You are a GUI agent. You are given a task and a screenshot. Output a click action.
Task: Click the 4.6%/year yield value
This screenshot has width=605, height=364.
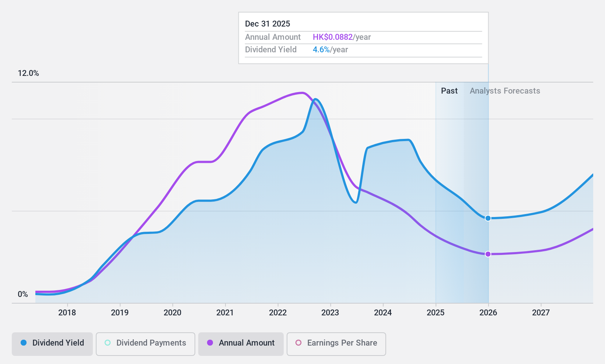click(x=330, y=50)
